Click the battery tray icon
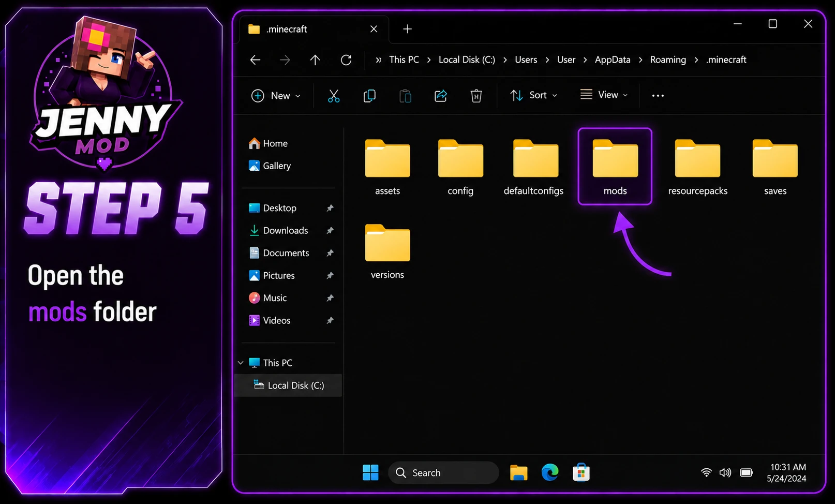This screenshot has width=835, height=504. [746, 472]
